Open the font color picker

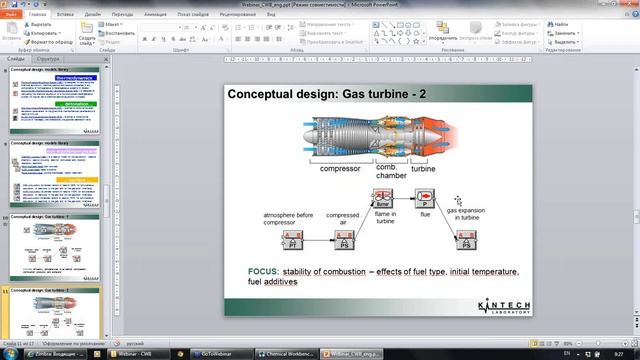(x=221, y=39)
